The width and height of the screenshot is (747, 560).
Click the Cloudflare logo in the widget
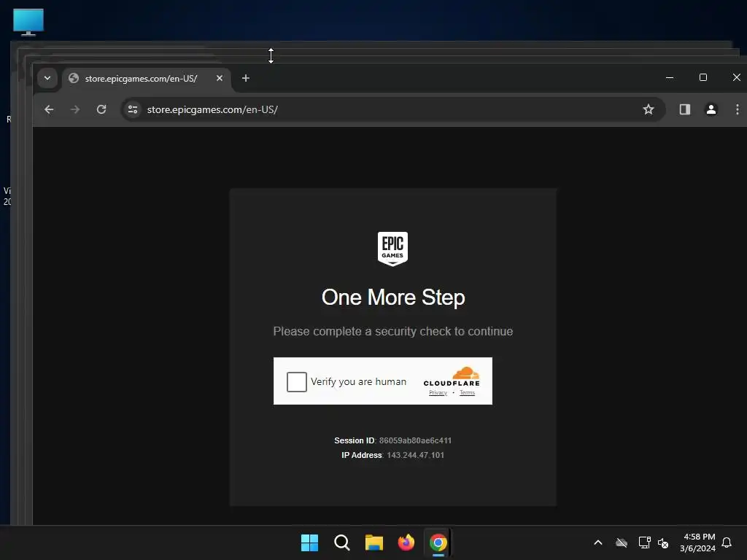(x=452, y=376)
